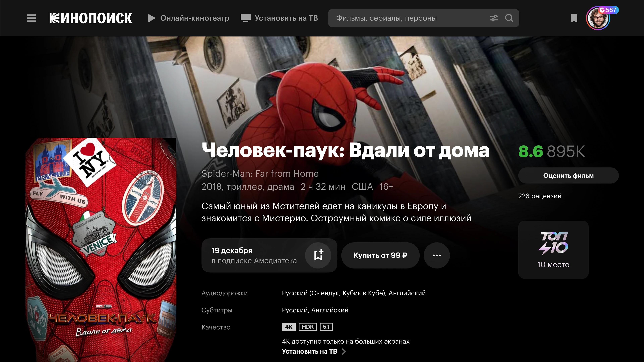Screen dimensions: 644x362
Task: Click the Аудиодорожки label
Action: click(225, 293)
